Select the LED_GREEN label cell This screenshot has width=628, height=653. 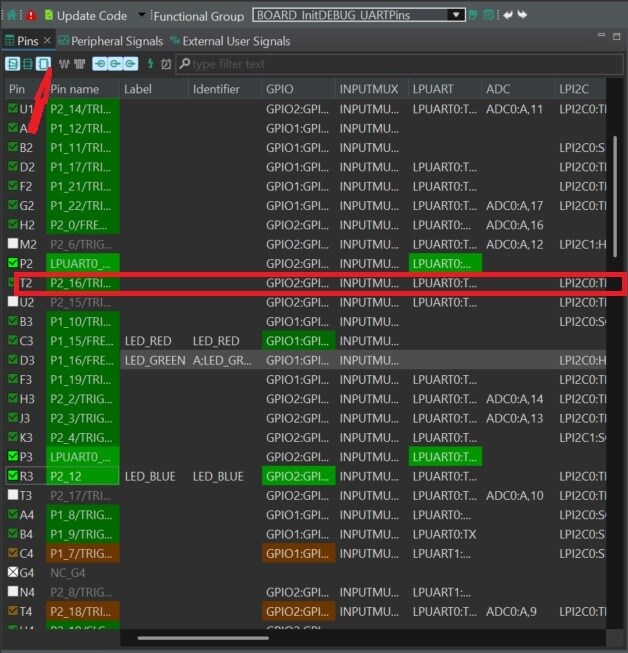[155, 360]
